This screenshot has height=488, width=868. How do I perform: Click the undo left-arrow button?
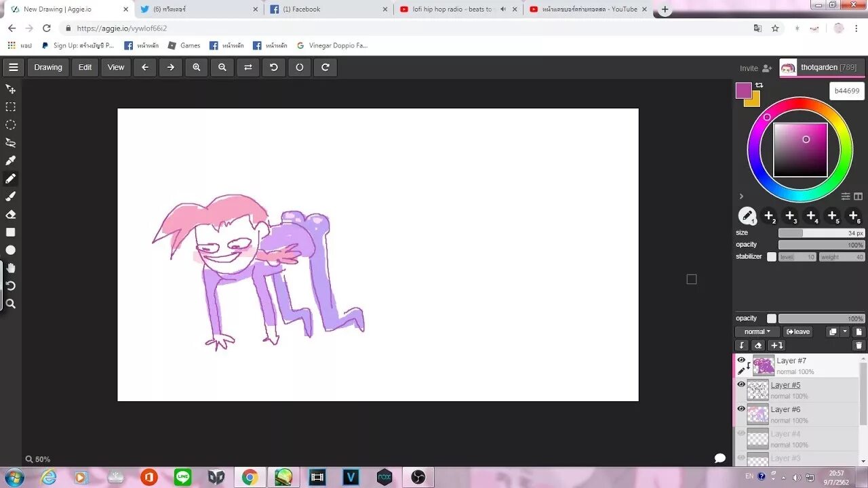tap(144, 67)
